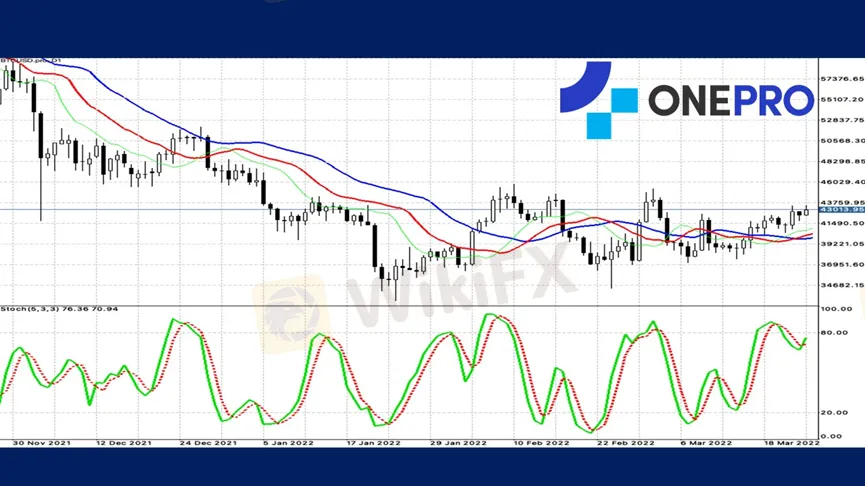Click the 46029.40 price axis label

point(840,182)
